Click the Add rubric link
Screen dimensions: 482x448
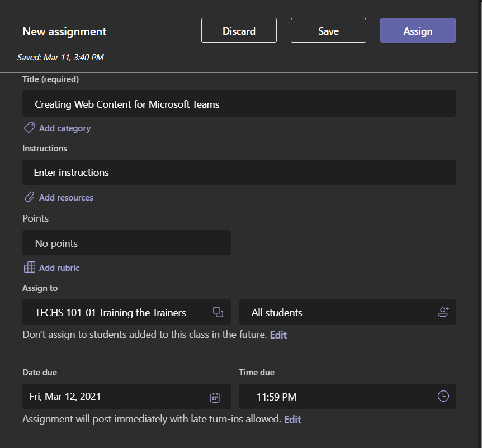59,268
